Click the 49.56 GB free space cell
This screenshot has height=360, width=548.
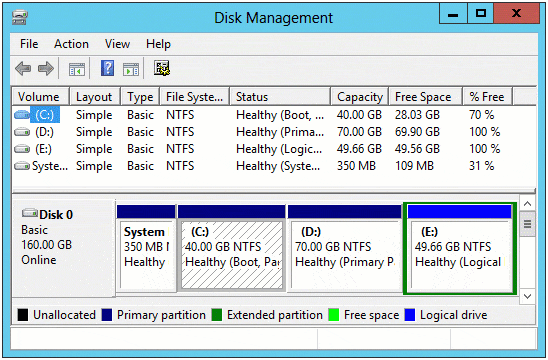(x=417, y=149)
